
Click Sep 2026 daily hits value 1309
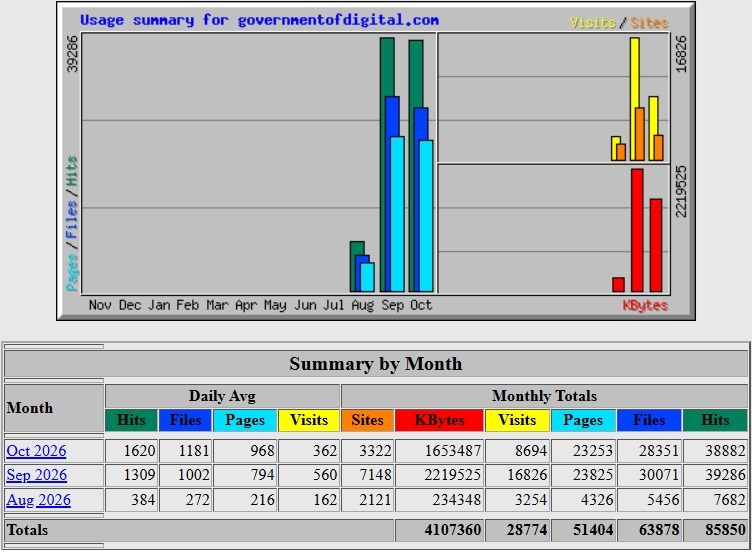(140, 475)
